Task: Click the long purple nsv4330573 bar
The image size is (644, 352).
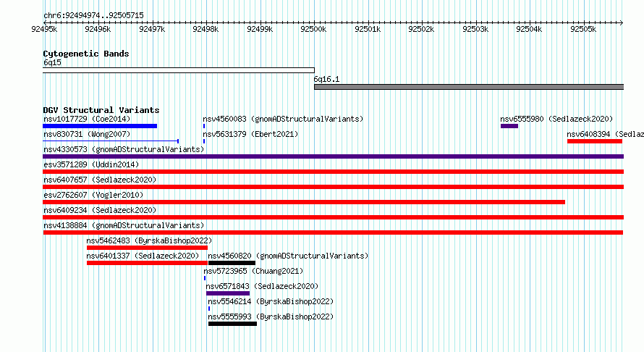Action: click(x=333, y=156)
